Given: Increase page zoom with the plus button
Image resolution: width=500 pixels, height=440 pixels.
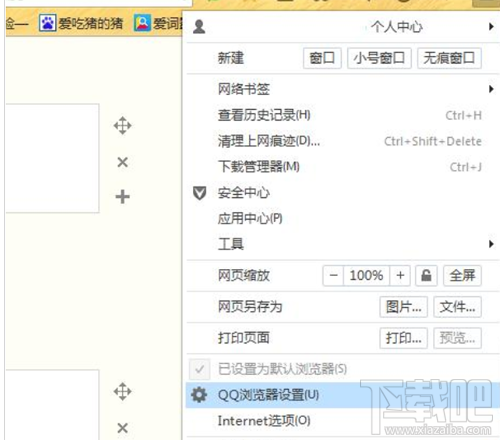Looking at the screenshot, I should click(400, 276).
